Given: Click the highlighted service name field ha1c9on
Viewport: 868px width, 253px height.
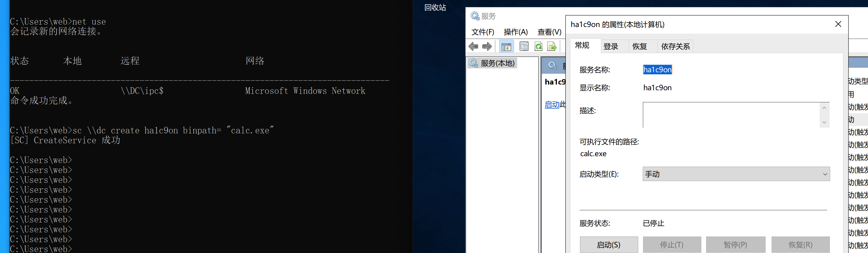Looking at the screenshot, I should coord(657,70).
